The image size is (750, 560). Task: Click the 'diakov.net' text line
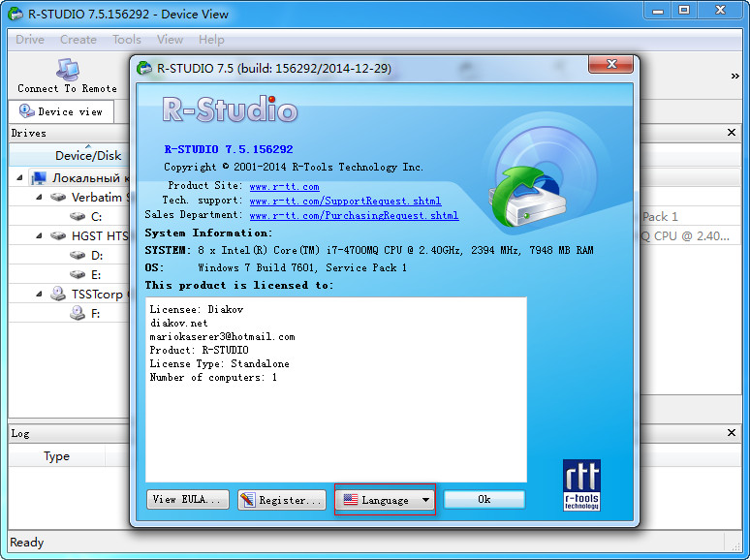179,324
